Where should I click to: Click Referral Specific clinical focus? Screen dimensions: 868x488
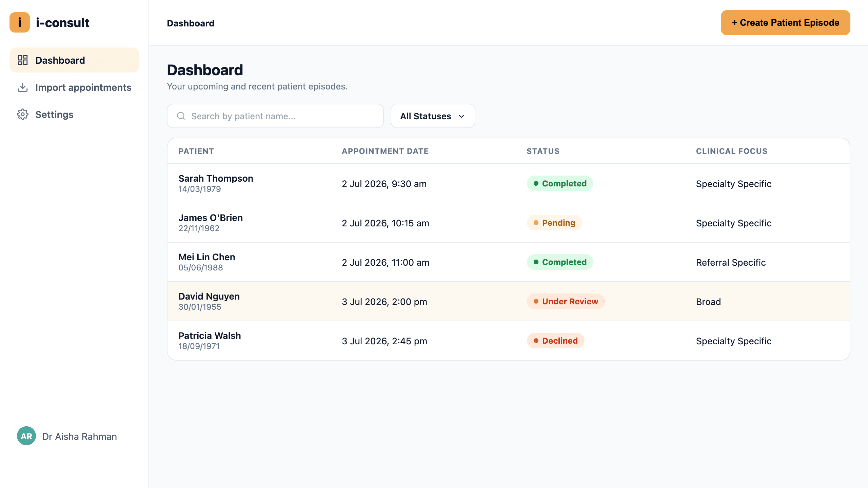tap(731, 262)
